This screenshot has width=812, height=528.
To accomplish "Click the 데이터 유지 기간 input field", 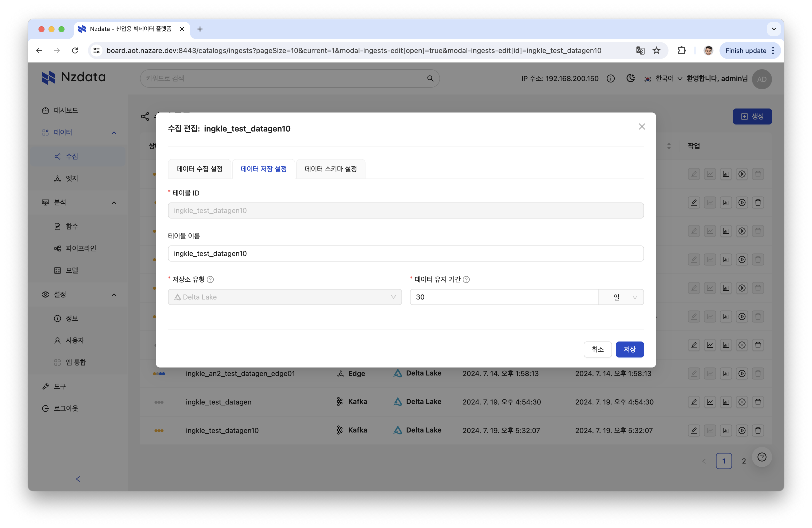I will 504,296.
